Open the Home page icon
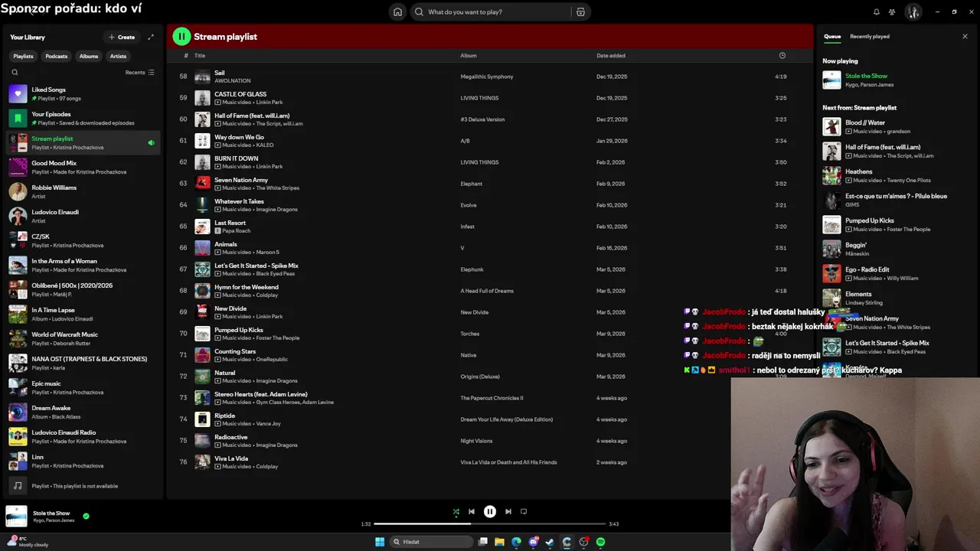Screen dimensions: 980x551 click(x=397, y=11)
